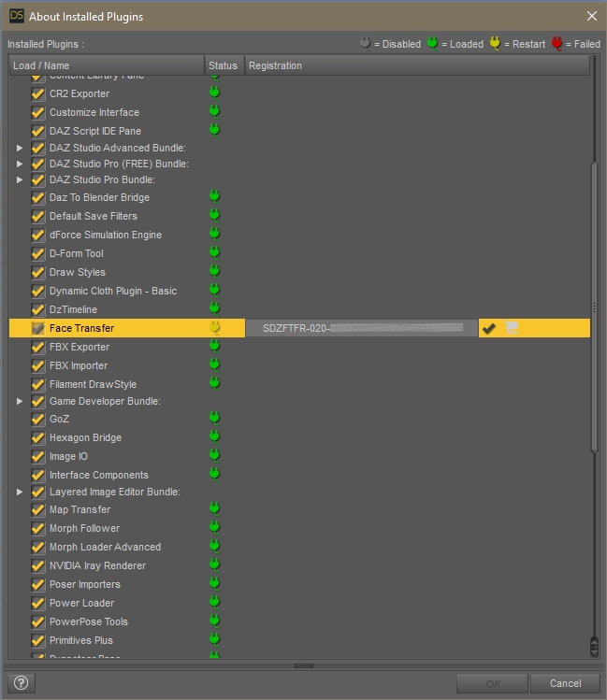The height and width of the screenshot is (700, 607).
Task: Expand the DAZ Studio Advanced Bundle
Action: pos(20,148)
